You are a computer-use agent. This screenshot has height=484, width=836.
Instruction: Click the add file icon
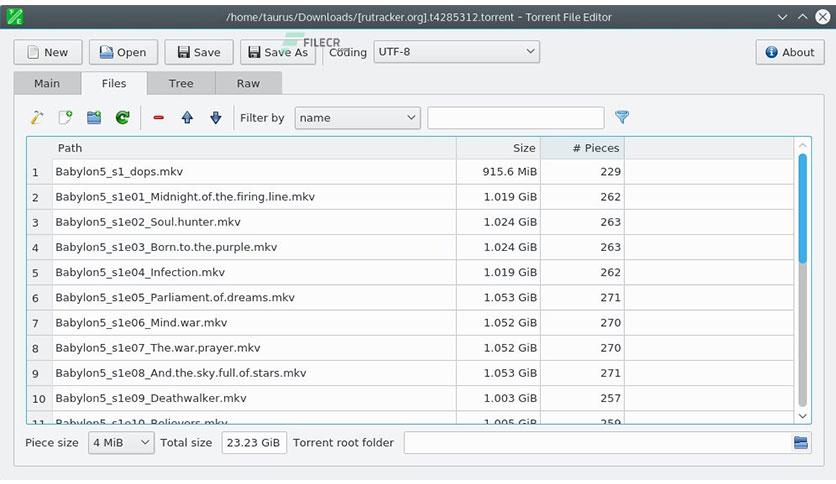[66, 117]
